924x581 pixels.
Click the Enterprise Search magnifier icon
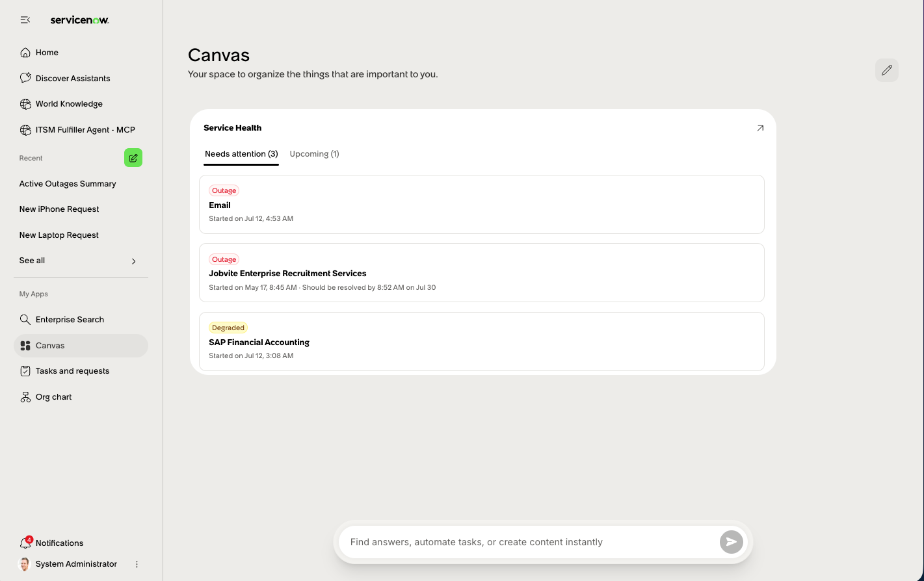coord(25,320)
